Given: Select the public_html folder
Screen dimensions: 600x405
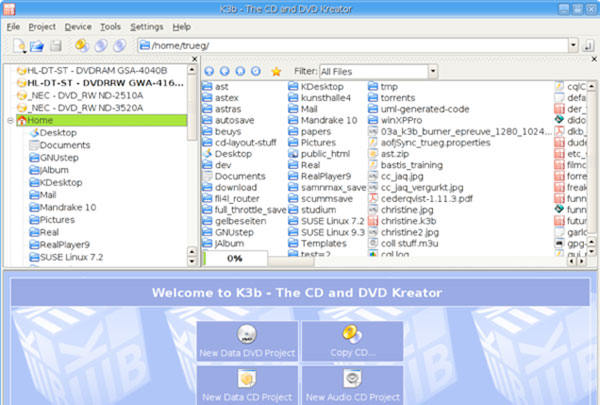Looking at the screenshot, I should [319, 154].
